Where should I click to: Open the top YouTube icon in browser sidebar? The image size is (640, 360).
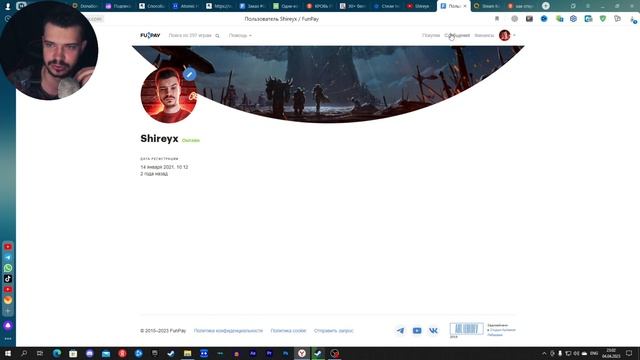(x=8, y=247)
